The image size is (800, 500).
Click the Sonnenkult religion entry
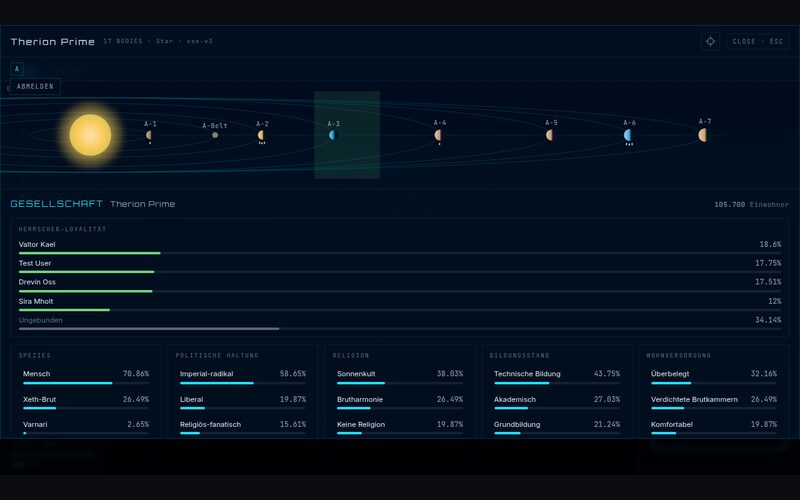(x=400, y=377)
